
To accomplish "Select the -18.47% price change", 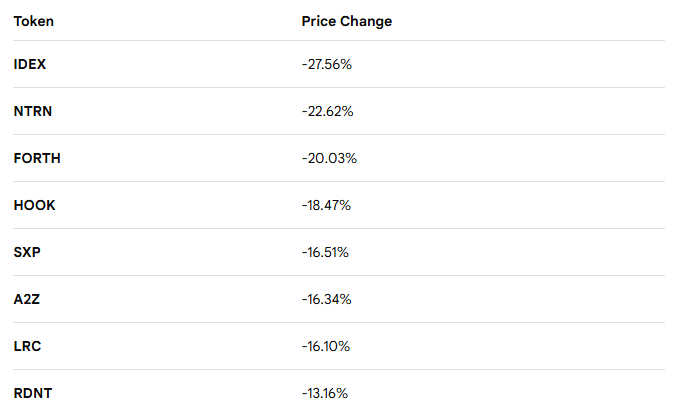I will (x=326, y=205).
